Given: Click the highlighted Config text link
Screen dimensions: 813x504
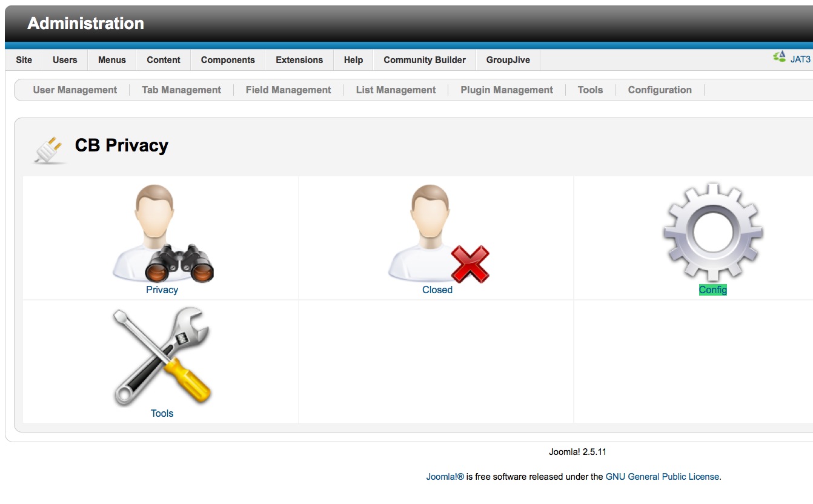Looking at the screenshot, I should (713, 290).
